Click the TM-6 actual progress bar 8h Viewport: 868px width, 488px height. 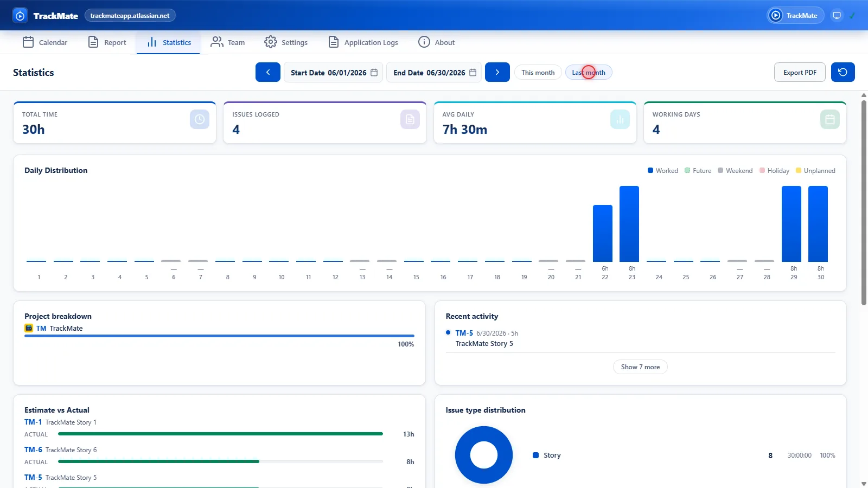point(220,461)
